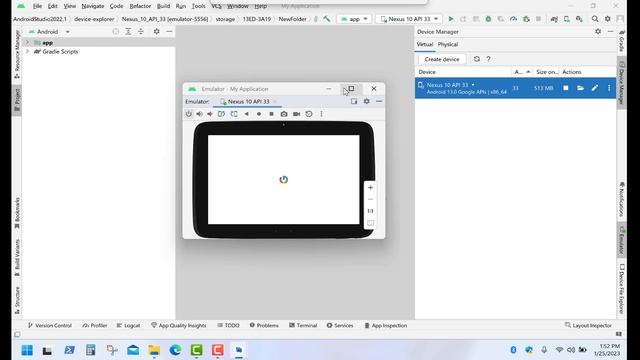
Task: Open Version Control tool window
Action: pyautogui.click(x=49, y=325)
